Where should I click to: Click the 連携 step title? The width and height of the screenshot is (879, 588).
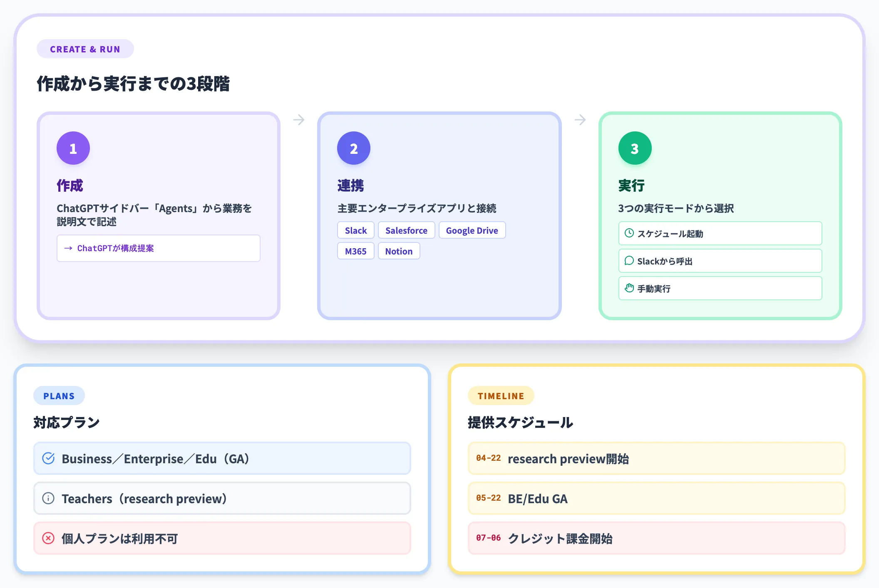coord(351,185)
